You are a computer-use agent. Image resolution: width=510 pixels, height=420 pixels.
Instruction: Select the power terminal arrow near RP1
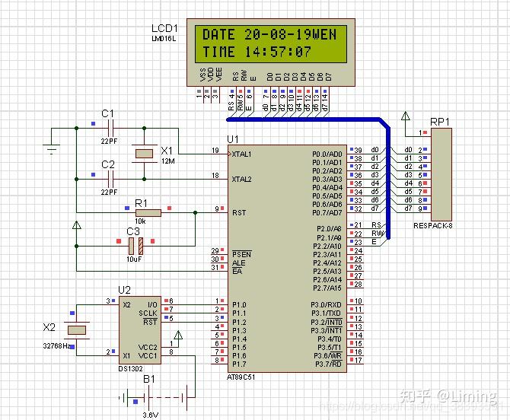point(405,116)
